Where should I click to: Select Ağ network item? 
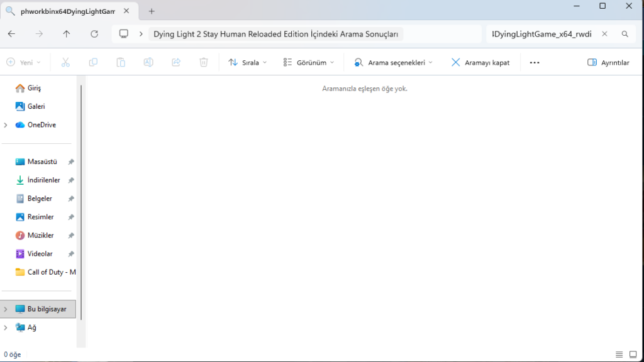[x=31, y=327]
